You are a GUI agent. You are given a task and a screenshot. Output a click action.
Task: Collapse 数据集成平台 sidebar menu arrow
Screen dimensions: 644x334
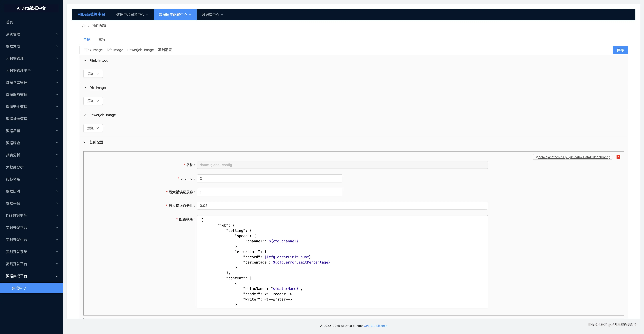tap(57, 276)
